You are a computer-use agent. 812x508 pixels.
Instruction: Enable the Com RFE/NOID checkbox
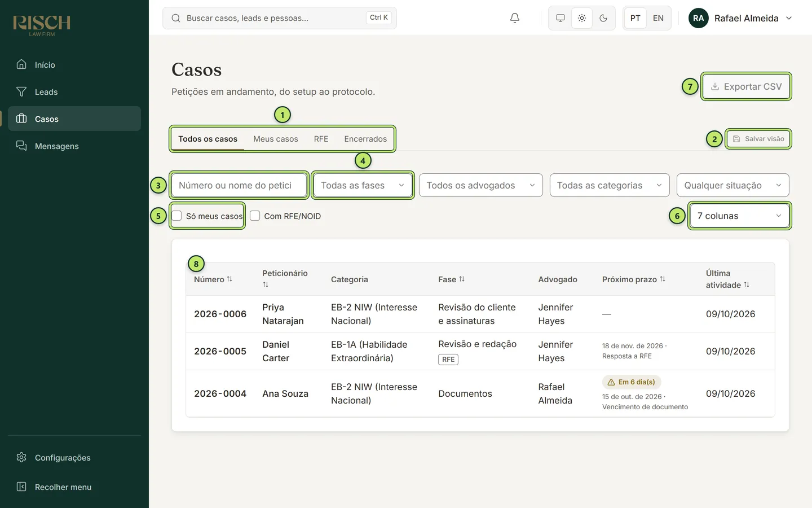(x=255, y=216)
